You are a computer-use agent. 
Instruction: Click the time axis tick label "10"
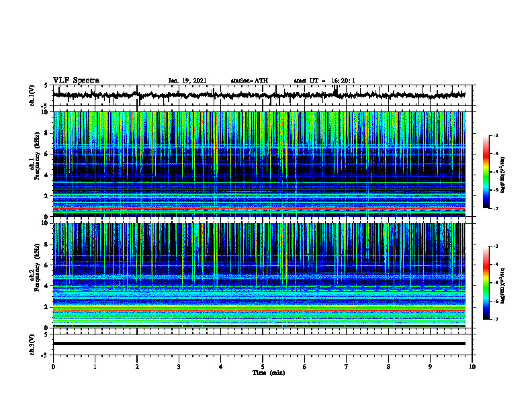pyautogui.click(x=472, y=367)
